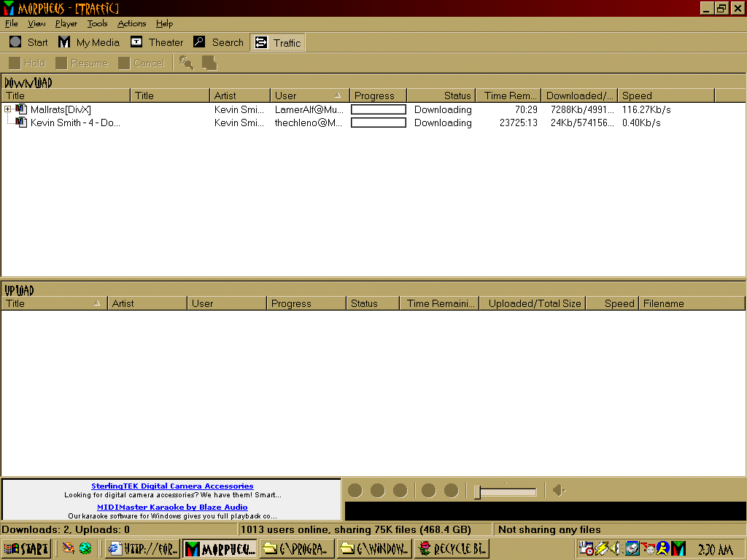Click the user "LamerAlf@Mu..." cell
This screenshot has width=747, height=560.
tap(309, 109)
